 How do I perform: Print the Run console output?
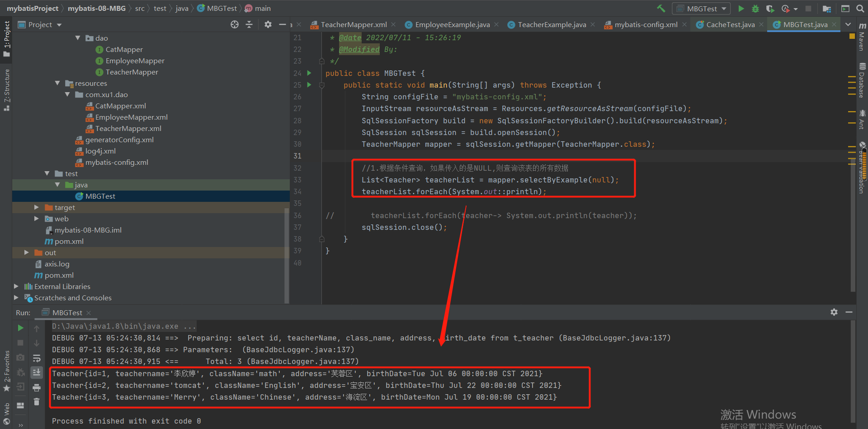(x=37, y=387)
